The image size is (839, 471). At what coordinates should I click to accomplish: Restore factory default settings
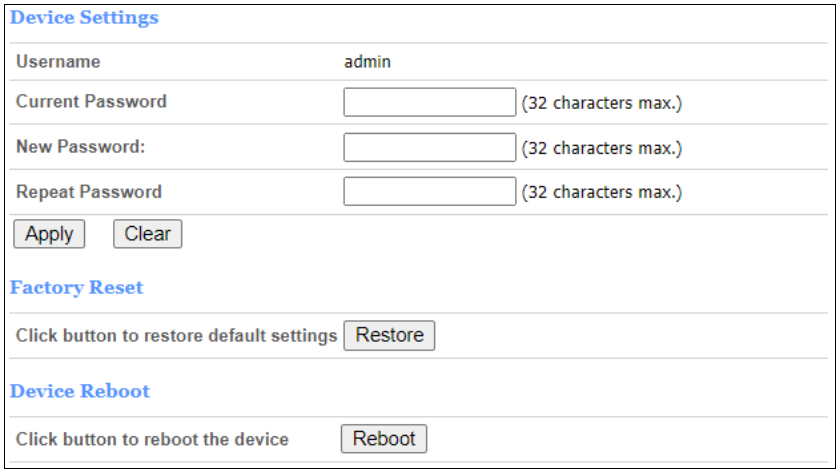click(x=389, y=335)
